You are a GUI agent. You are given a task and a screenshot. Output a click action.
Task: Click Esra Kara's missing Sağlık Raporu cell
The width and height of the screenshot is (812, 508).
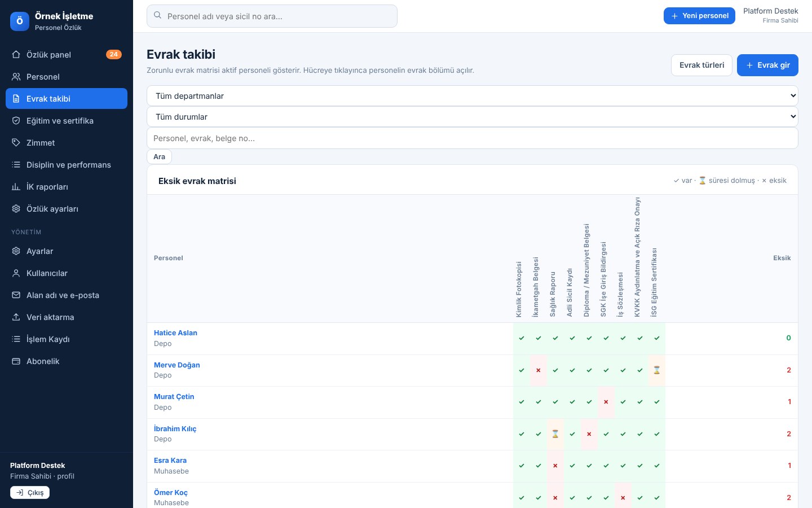[x=555, y=466]
